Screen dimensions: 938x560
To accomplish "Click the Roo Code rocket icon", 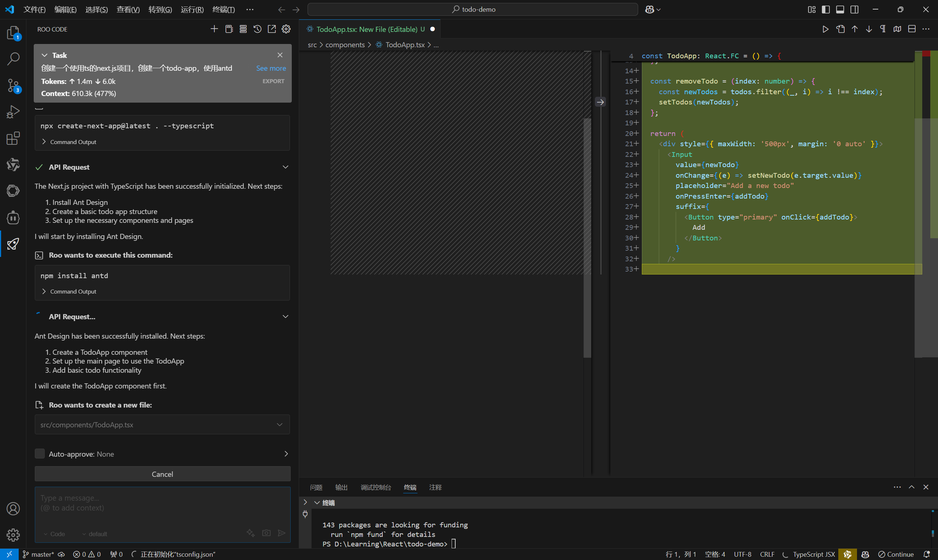I will pos(13,244).
